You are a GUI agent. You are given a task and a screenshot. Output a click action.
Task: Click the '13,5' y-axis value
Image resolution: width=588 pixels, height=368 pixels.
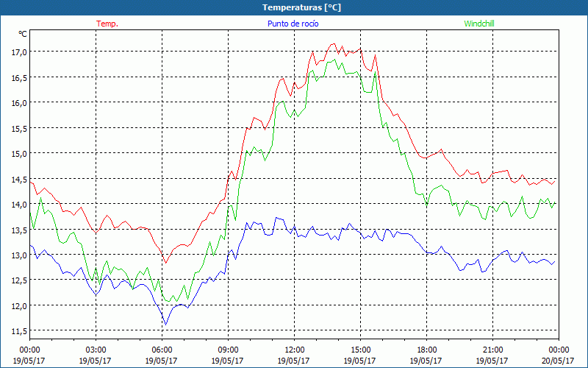tap(19, 230)
